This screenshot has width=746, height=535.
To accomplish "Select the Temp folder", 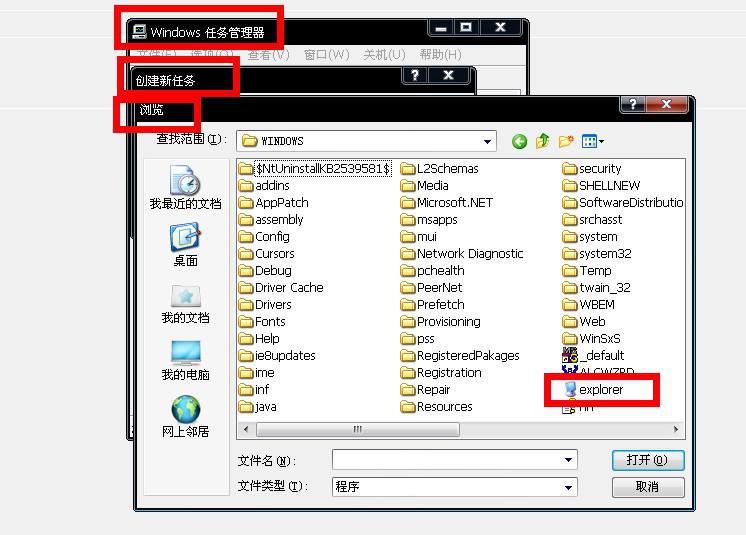I will pos(587,271).
